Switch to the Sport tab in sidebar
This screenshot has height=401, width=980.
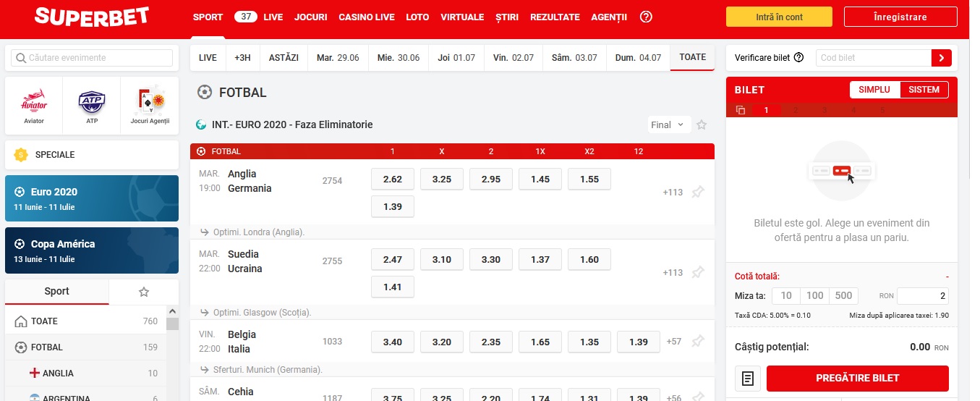pos(57,292)
